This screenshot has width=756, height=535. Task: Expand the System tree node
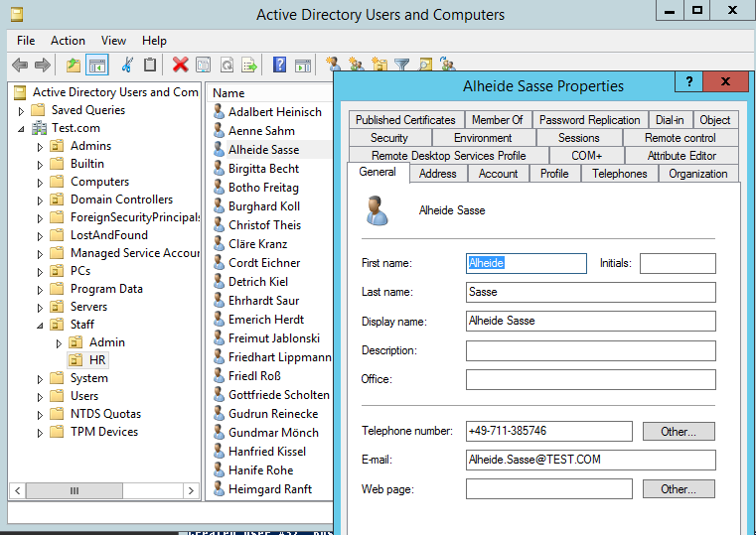pos(40,379)
